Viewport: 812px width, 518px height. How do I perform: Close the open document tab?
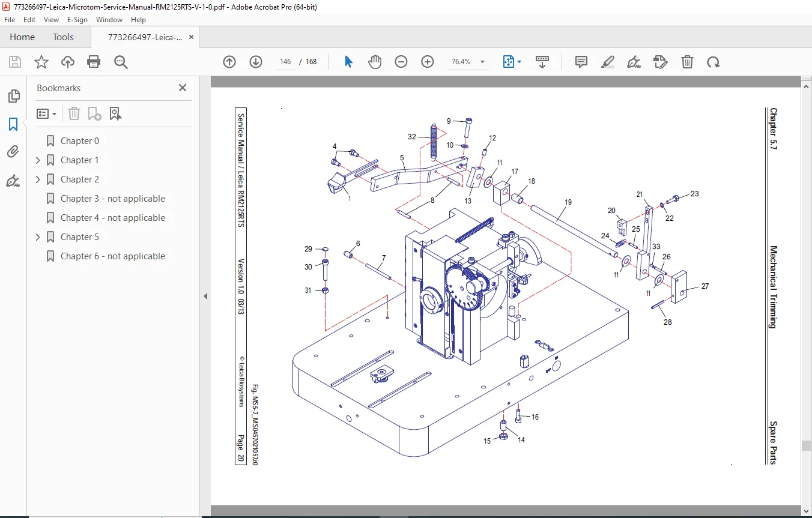click(192, 37)
